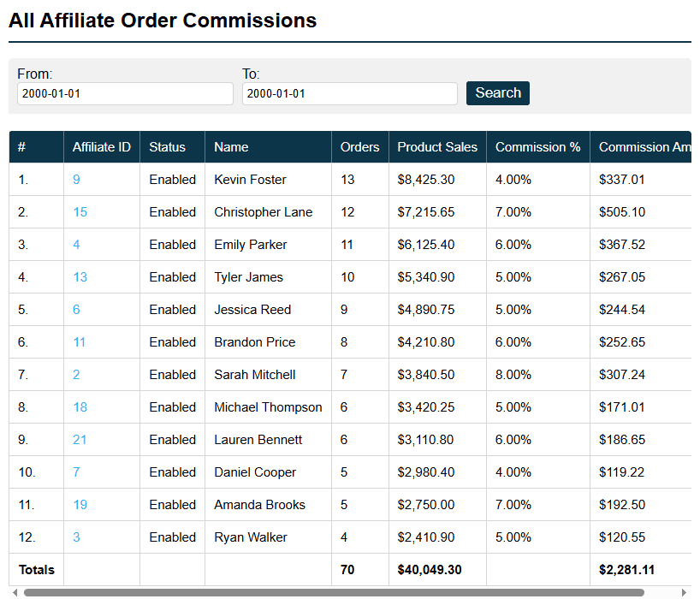Click the Product Sales column header
Viewport: 700px width, 599px height.
pos(437,147)
